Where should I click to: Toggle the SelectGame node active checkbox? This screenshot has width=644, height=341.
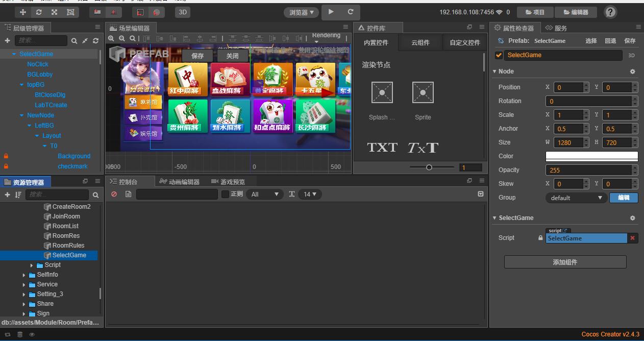pos(499,55)
